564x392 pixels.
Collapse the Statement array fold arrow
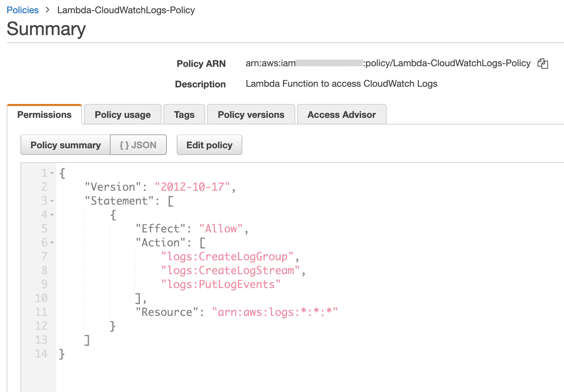[52, 201]
